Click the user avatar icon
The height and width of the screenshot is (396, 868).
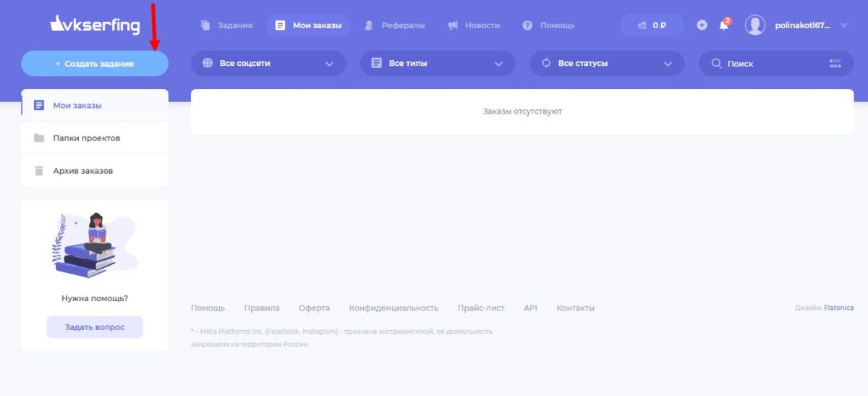[x=755, y=25]
